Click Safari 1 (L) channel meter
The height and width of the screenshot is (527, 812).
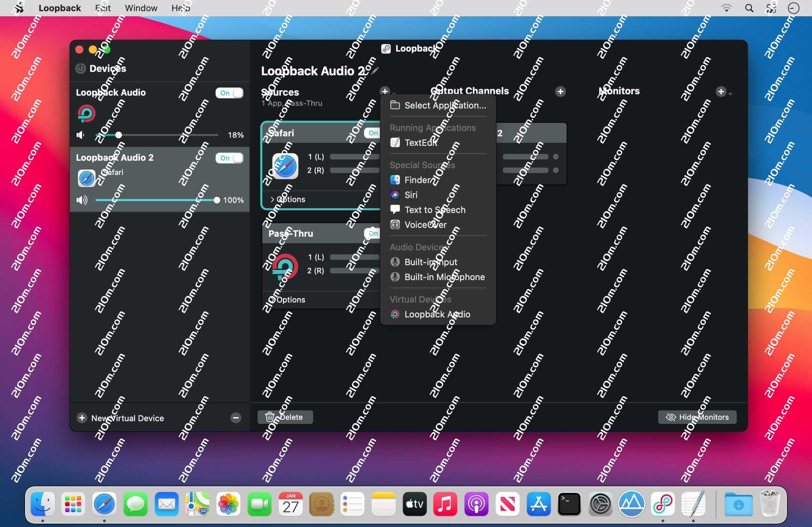(355, 157)
